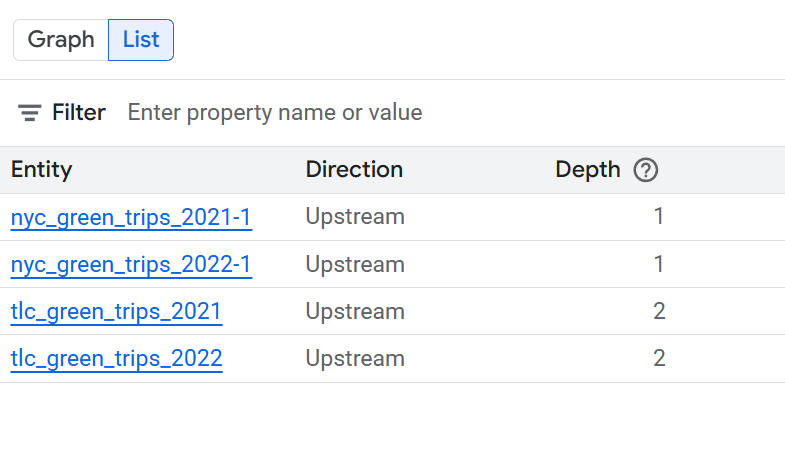This screenshot has width=785, height=473.
Task: Click depth value for nyc_green_trips_2022-1
Action: pos(658,265)
